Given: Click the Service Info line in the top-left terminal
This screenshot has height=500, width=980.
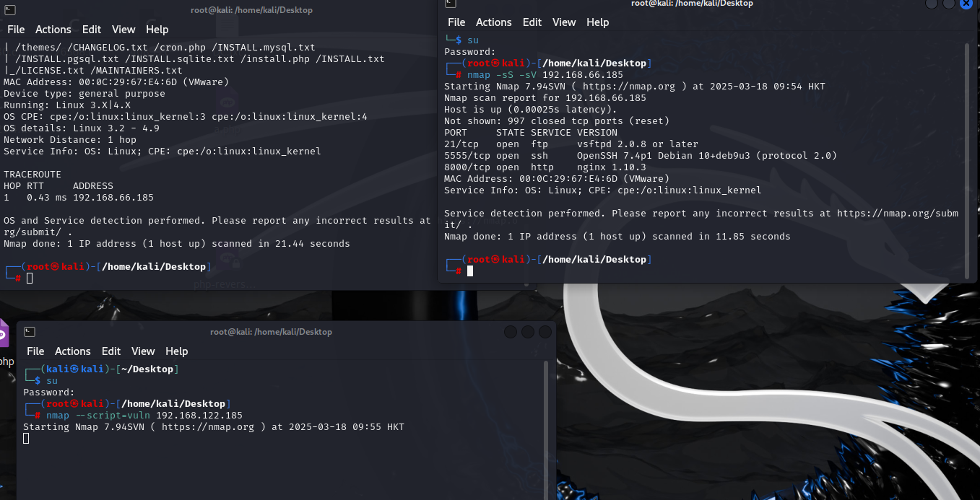Looking at the screenshot, I should click(x=162, y=152).
